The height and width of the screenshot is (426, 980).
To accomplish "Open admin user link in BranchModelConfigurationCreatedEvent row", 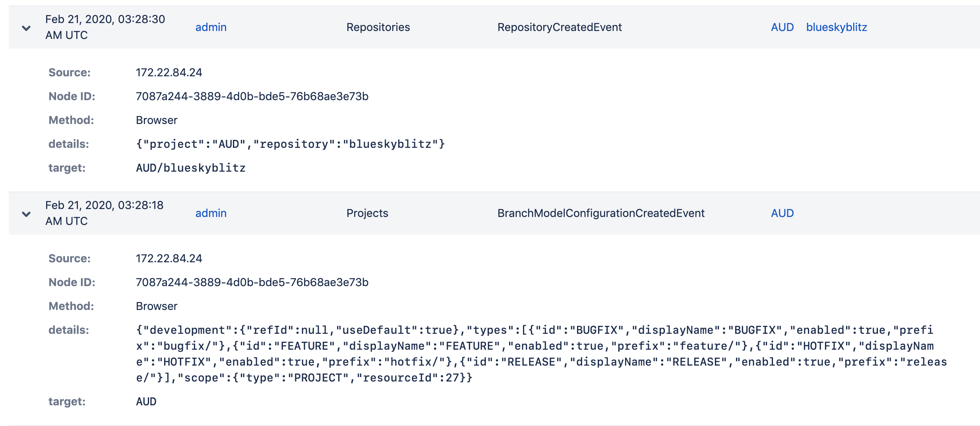I will pos(211,213).
